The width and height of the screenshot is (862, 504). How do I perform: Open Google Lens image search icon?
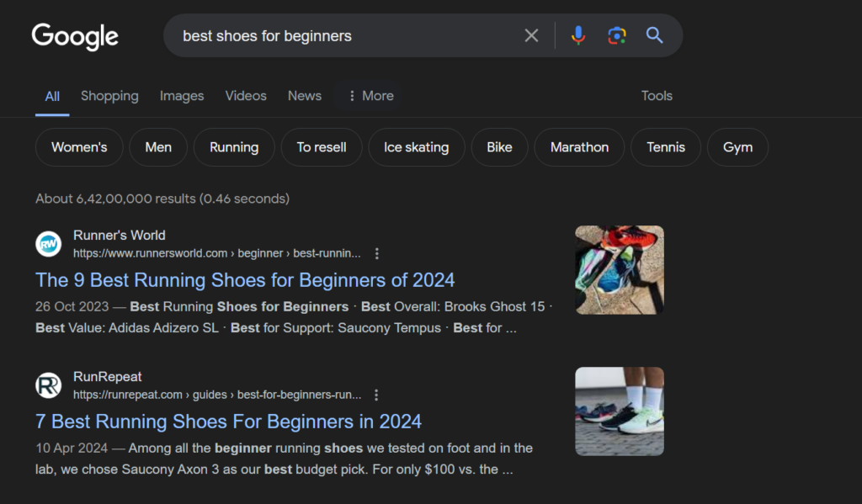(x=617, y=35)
